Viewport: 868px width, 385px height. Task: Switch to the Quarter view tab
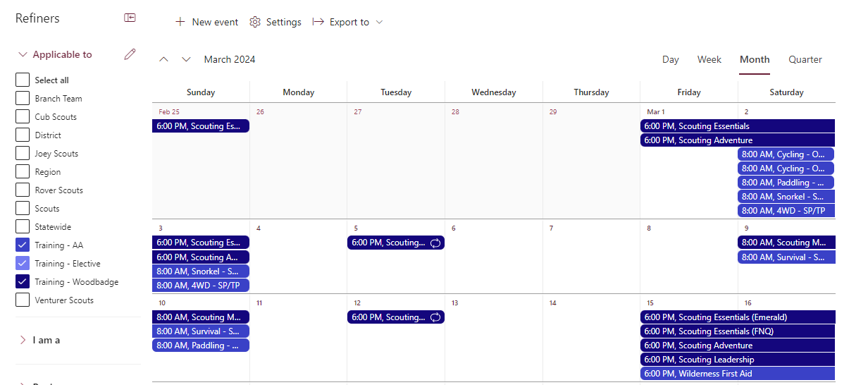pos(805,59)
